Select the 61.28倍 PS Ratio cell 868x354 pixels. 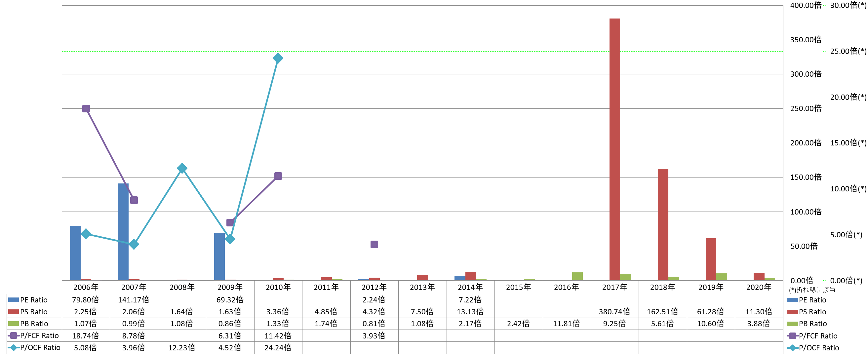(711, 312)
